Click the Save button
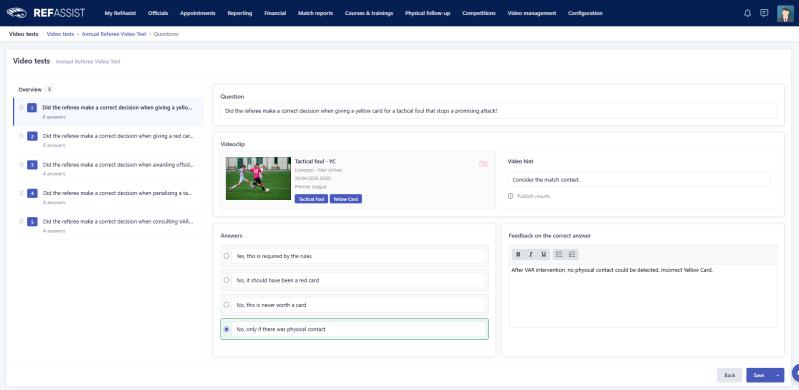This screenshot has height=390, width=799. (759, 375)
